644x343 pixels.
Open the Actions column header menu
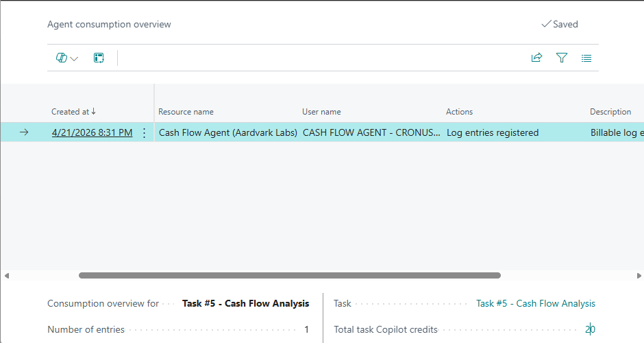coord(459,112)
